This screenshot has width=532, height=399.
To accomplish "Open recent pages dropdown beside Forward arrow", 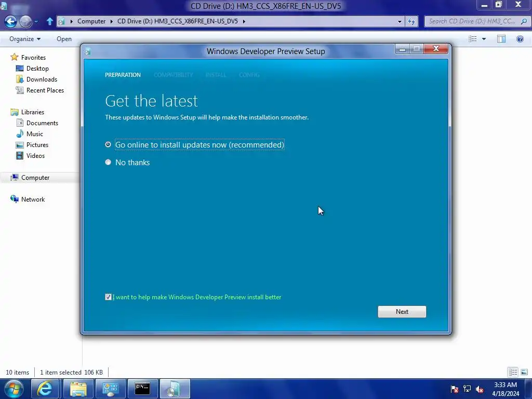I will click(36, 21).
